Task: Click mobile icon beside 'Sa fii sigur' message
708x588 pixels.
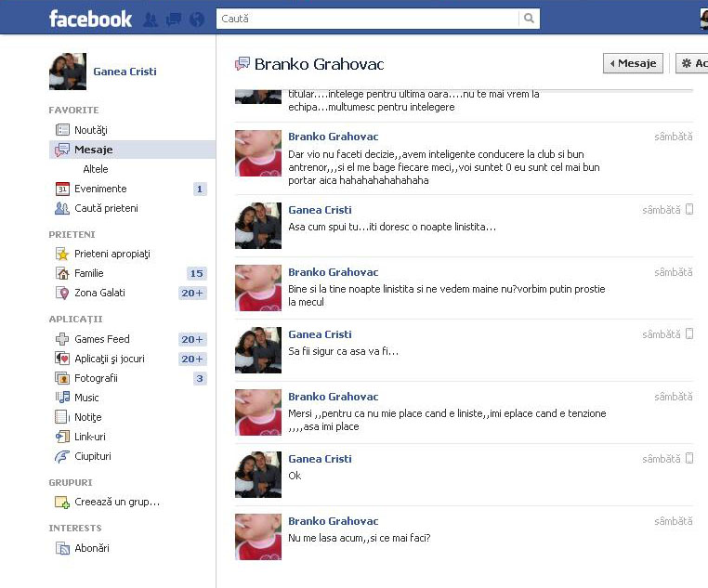Action: point(689,333)
